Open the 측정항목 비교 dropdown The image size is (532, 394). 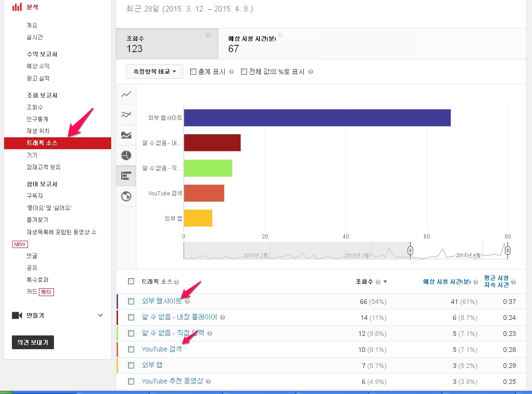tap(155, 72)
